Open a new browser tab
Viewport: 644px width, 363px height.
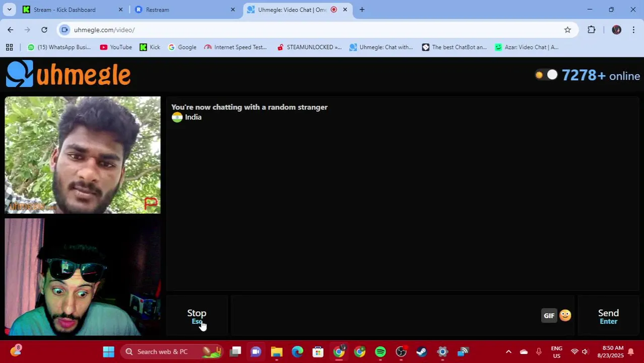(362, 10)
